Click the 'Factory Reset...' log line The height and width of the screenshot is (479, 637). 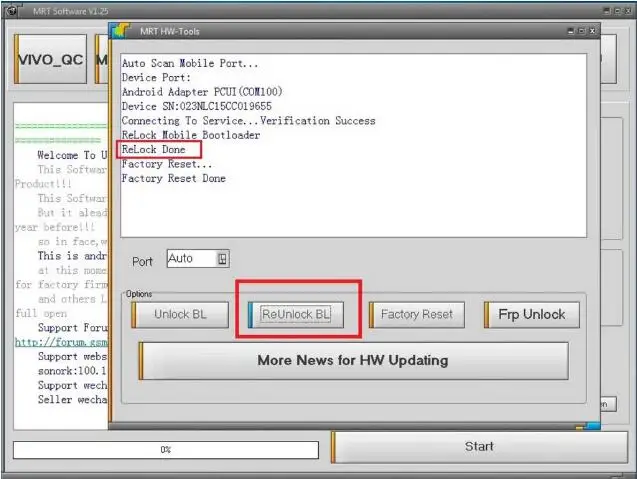167,164
